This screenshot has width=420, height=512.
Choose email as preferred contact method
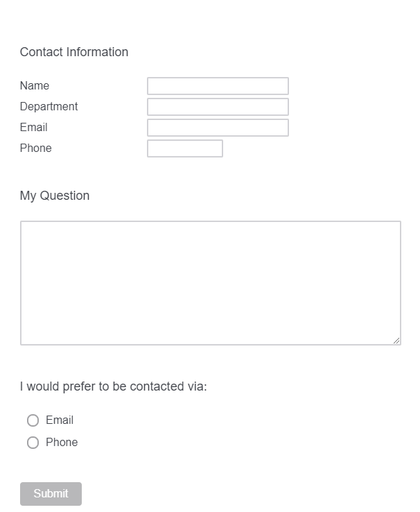click(x=33, y=420)
